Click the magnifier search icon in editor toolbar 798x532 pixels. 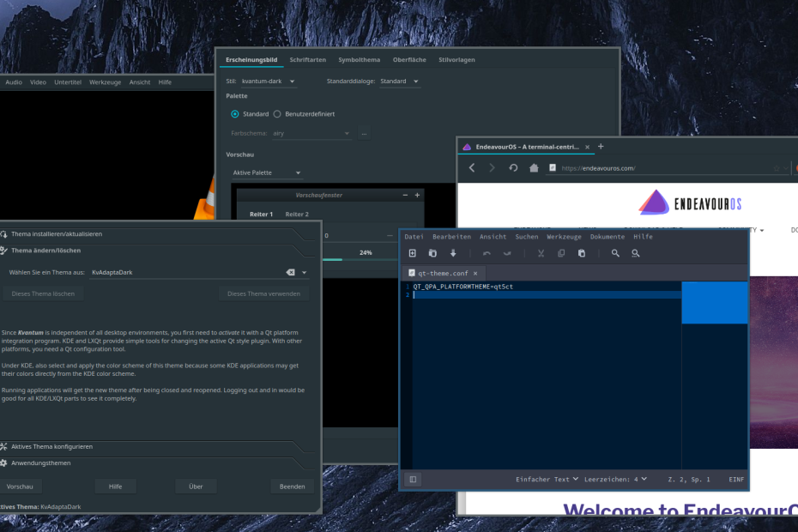coord(615,253)
